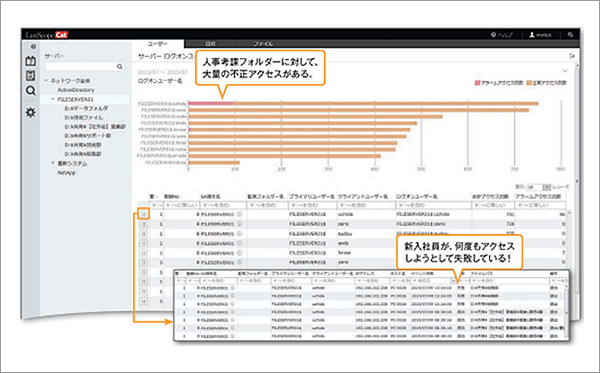
Task: Sort by the クライアントユーザー名 column header
Action: click(363, 196)
